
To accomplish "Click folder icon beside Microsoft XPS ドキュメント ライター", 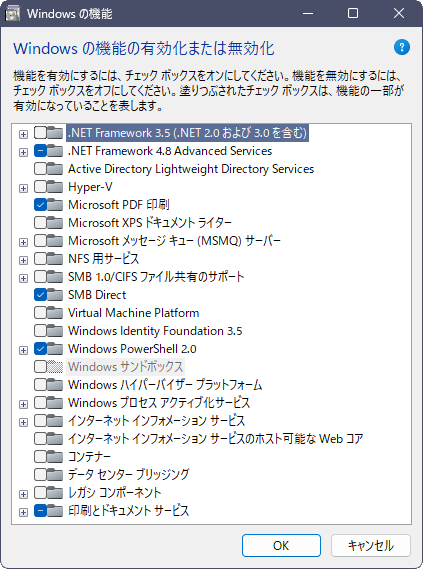I will coord(55,222).
